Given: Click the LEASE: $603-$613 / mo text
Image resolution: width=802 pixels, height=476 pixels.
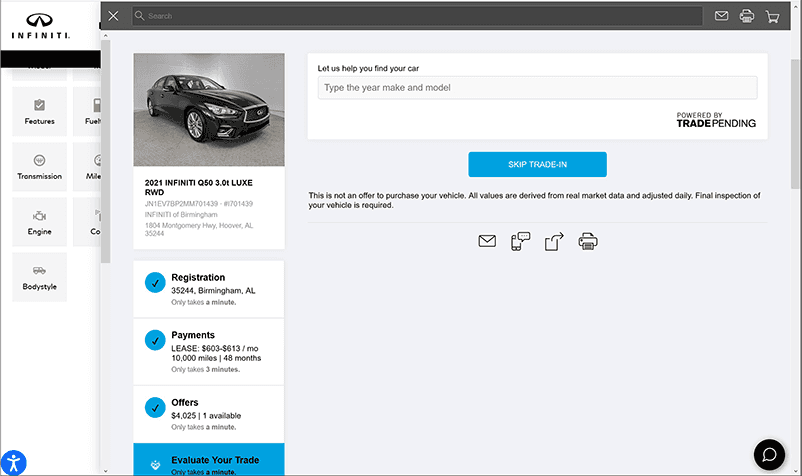Looking at the screenshot, I should pos(215,348).
